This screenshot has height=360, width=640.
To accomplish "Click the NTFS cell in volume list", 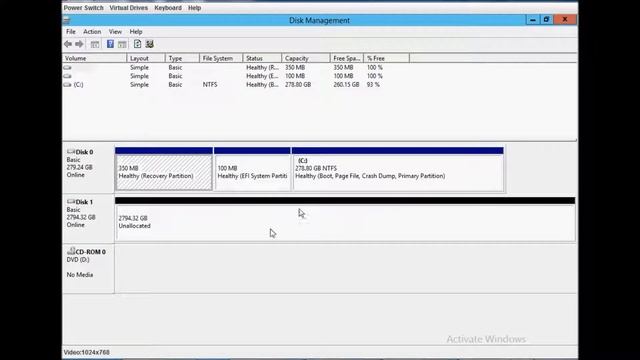I will pyautogui.click(x=210, y=84).
